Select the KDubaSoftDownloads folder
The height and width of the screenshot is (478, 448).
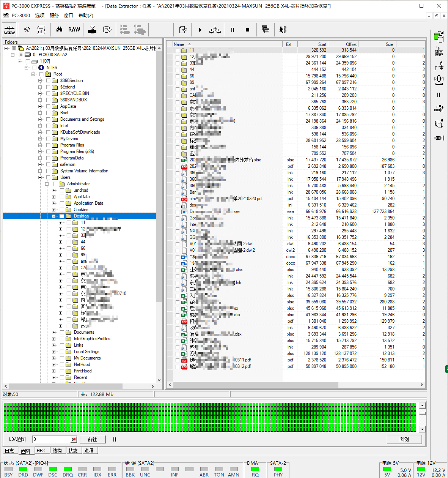80,132
